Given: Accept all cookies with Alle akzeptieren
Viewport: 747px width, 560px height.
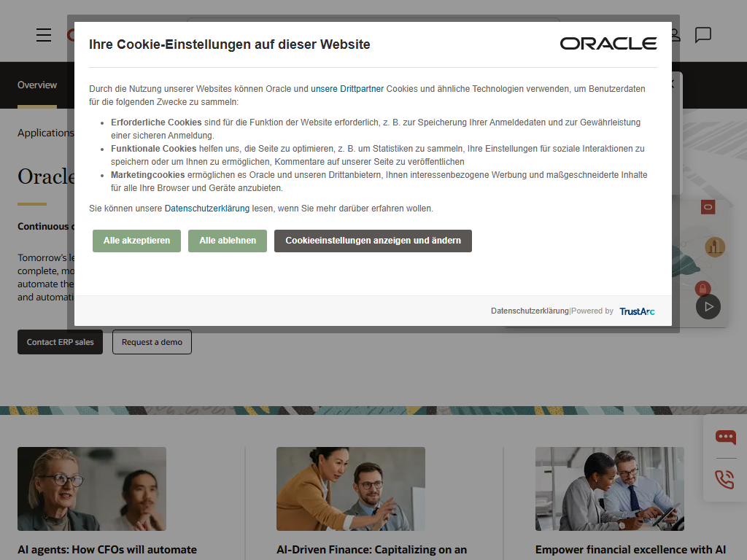Looking at the screenshot, I should 136,241.
